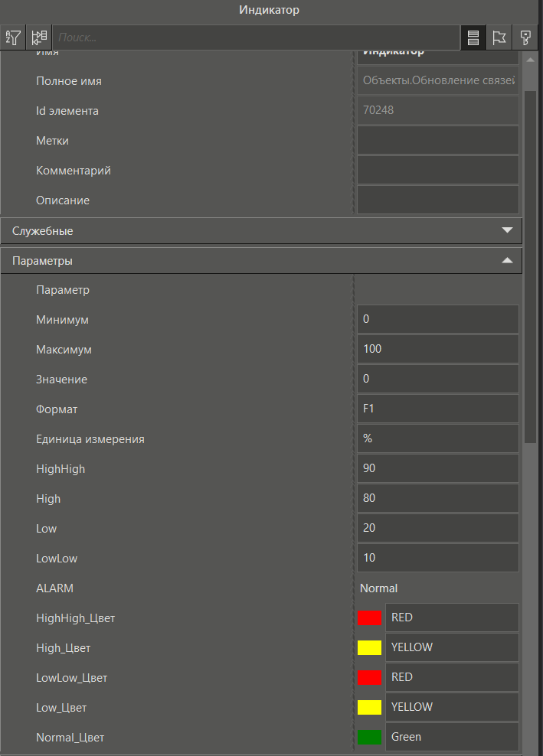
Task: Click the Минимум value field
Action: [x=437, y=318]
